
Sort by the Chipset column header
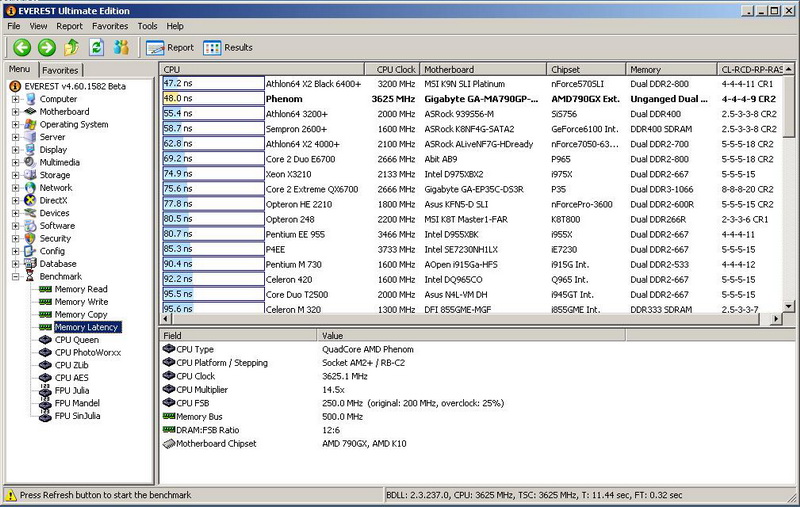tap(586, 69)
